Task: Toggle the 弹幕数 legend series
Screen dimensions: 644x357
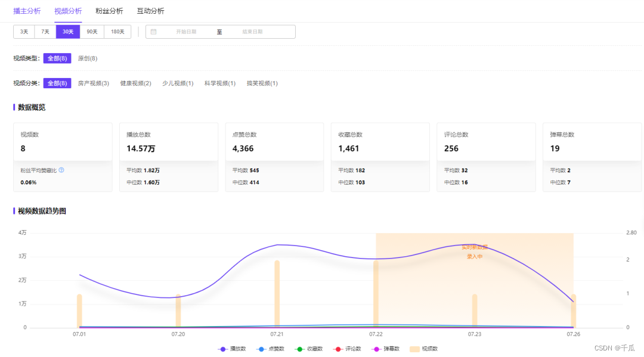Action: [x=386, y=349]
